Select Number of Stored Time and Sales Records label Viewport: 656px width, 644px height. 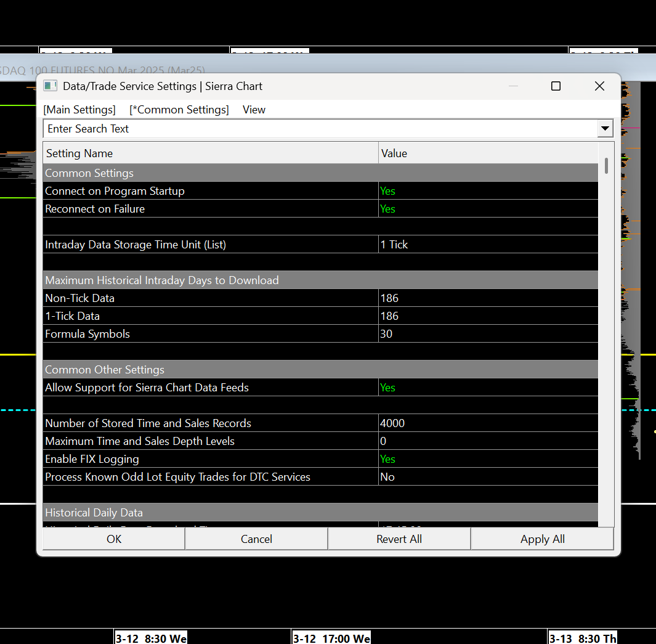tap(148, 423)
